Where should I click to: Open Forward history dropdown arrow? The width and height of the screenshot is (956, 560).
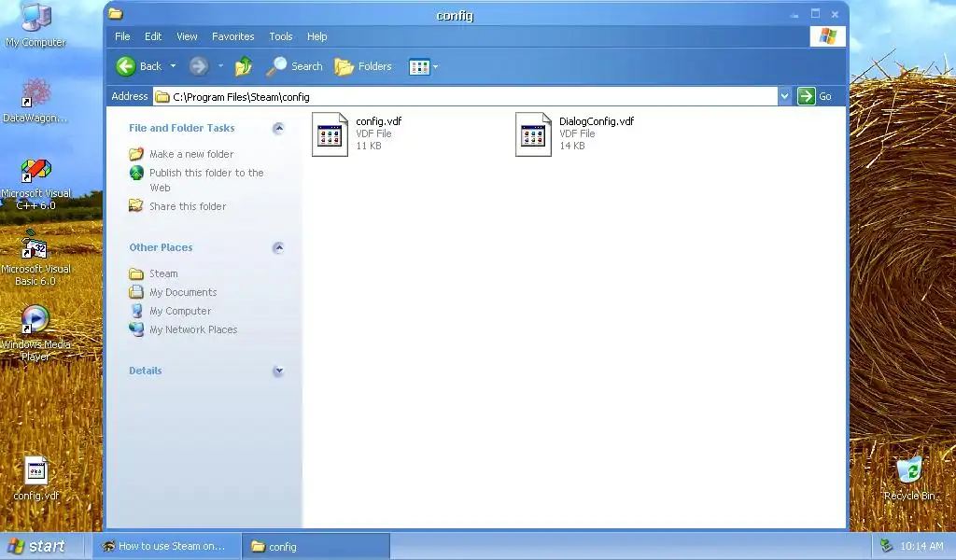(220, 66)
